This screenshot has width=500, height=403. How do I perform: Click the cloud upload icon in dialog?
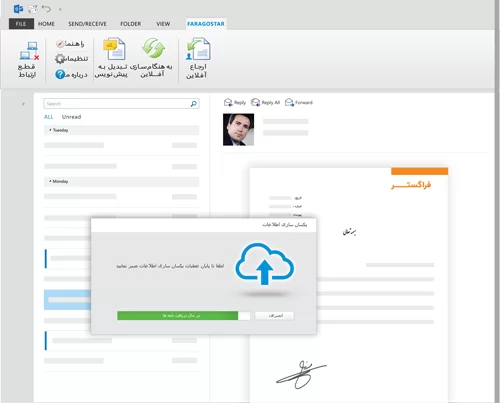(265, 264)
